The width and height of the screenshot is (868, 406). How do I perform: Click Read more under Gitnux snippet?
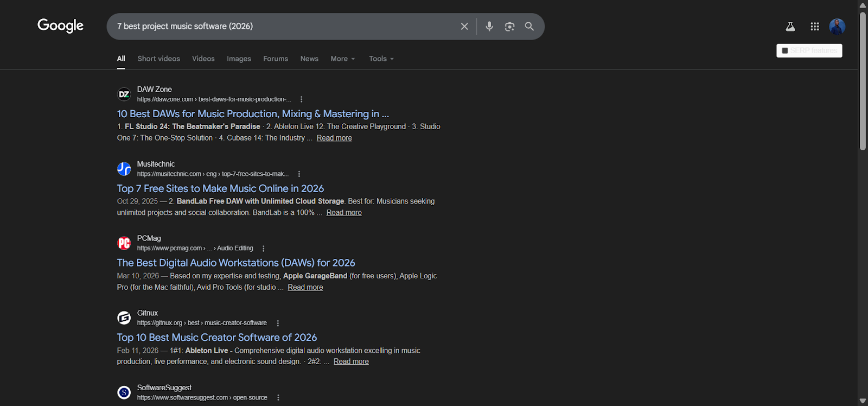coord(351,361)
